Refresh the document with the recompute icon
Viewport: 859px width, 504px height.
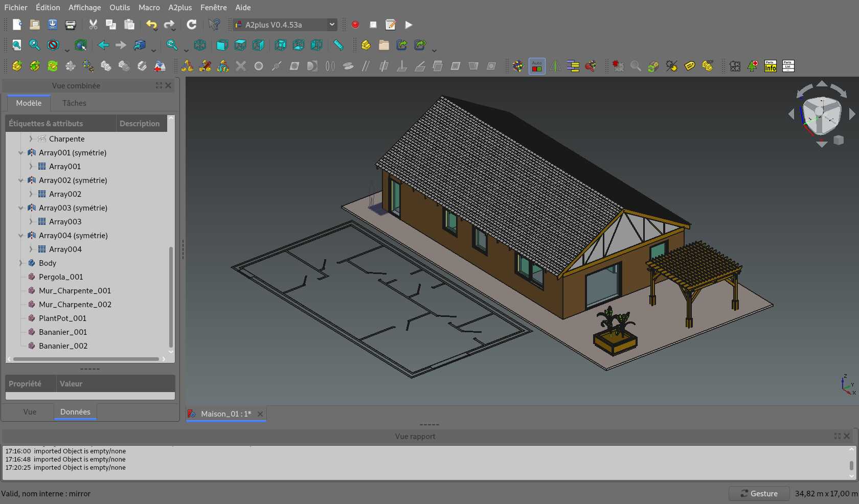192,25
